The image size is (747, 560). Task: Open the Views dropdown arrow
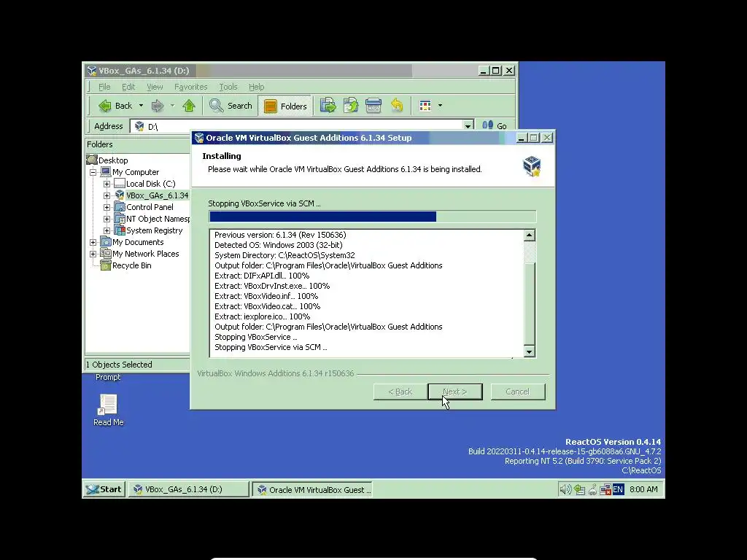pos(440,106)
